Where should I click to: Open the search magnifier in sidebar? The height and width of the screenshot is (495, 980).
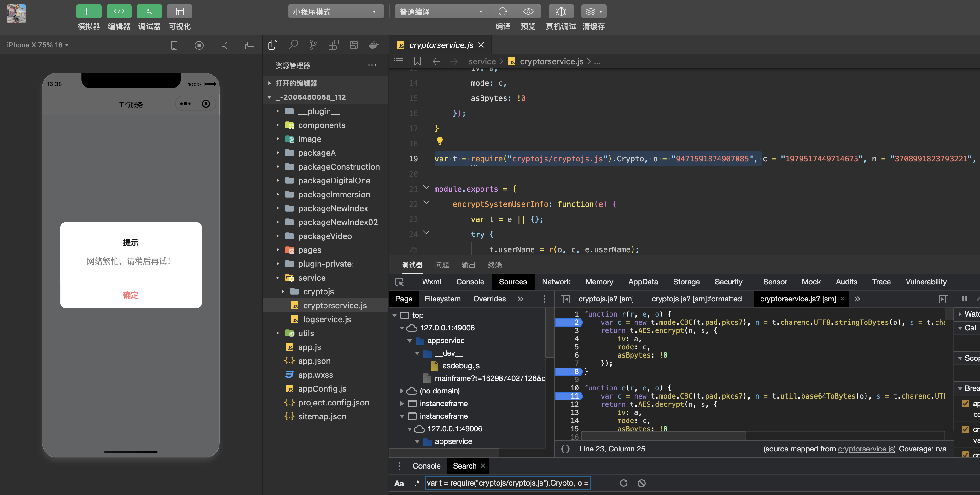click(293, 45)
